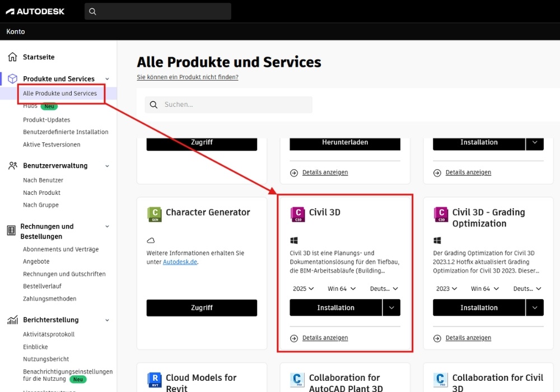Click the Collaboration for Civil 3D icon
The image size is (560, 392).
point(441,380)
